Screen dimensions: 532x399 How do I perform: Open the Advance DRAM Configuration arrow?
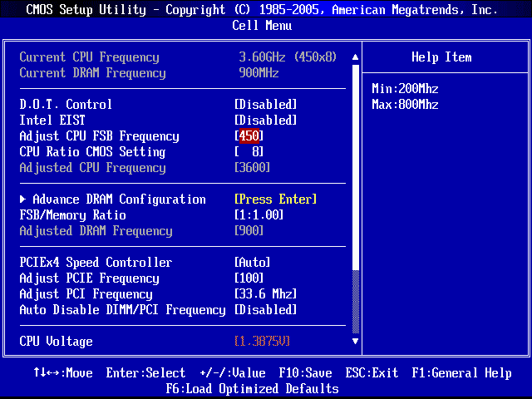(x=22, y=199)
